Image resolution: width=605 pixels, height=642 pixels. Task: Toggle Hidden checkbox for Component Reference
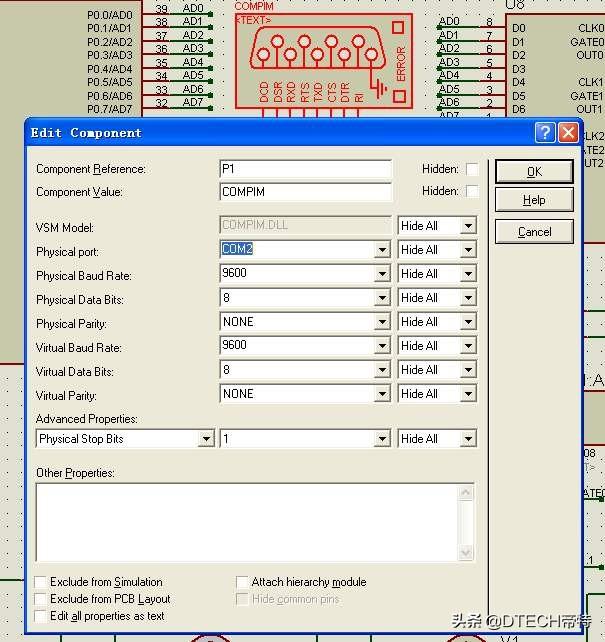(472, 169)
